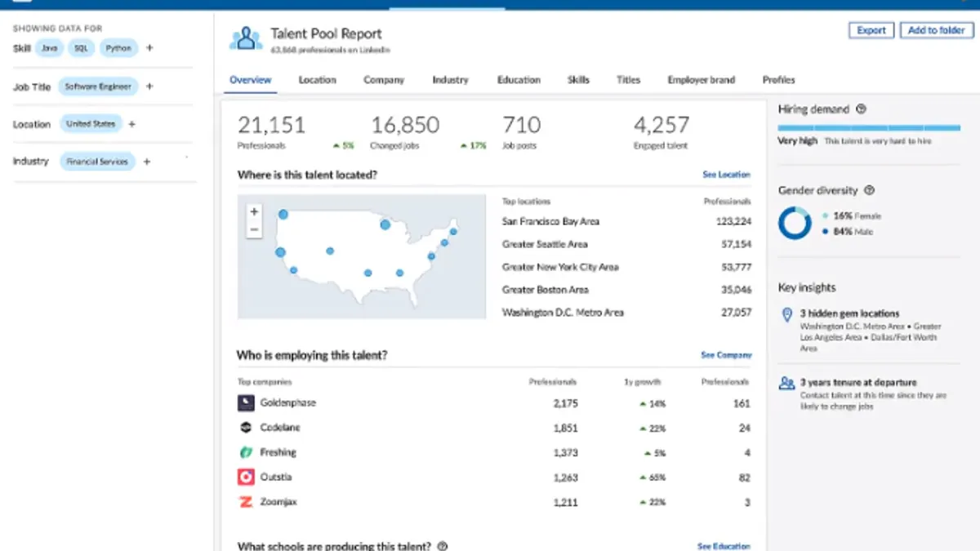
Task: Select the SQL skill chip
Action: point(81,48)
